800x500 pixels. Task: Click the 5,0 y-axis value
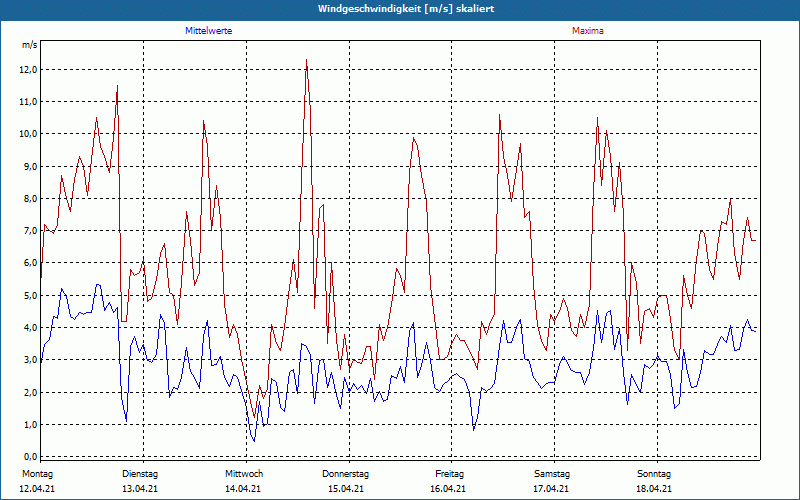pyautogui.click(x=30, y=295)
